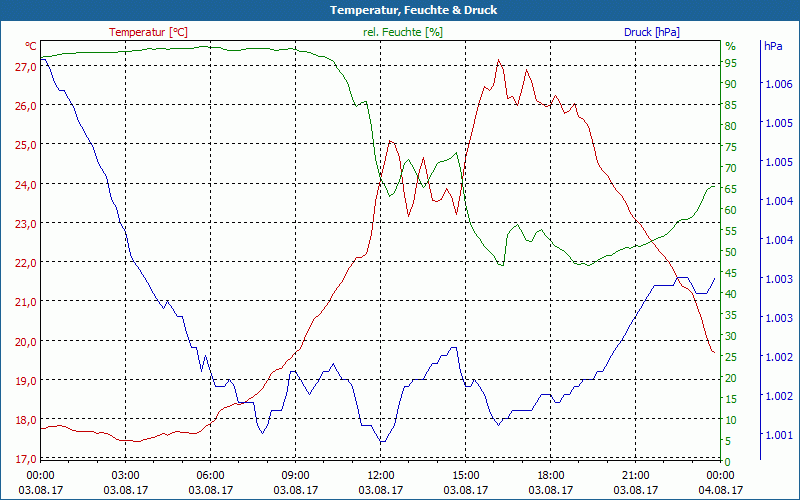Viewport: 800px width, 500px height.
Task: Click temperature axis value "24,0"
Action: point(26,185)
